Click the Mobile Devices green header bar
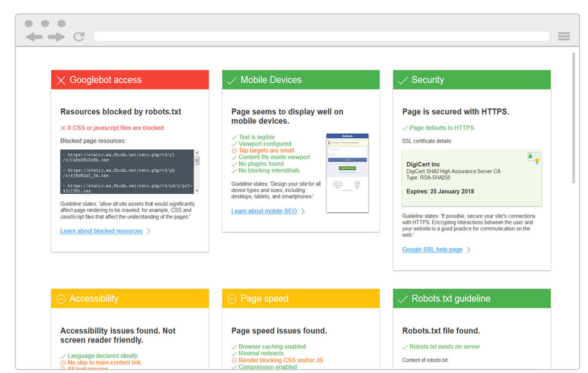The width and height of the screenshot is (588, 373). click(x=301, y=80)
